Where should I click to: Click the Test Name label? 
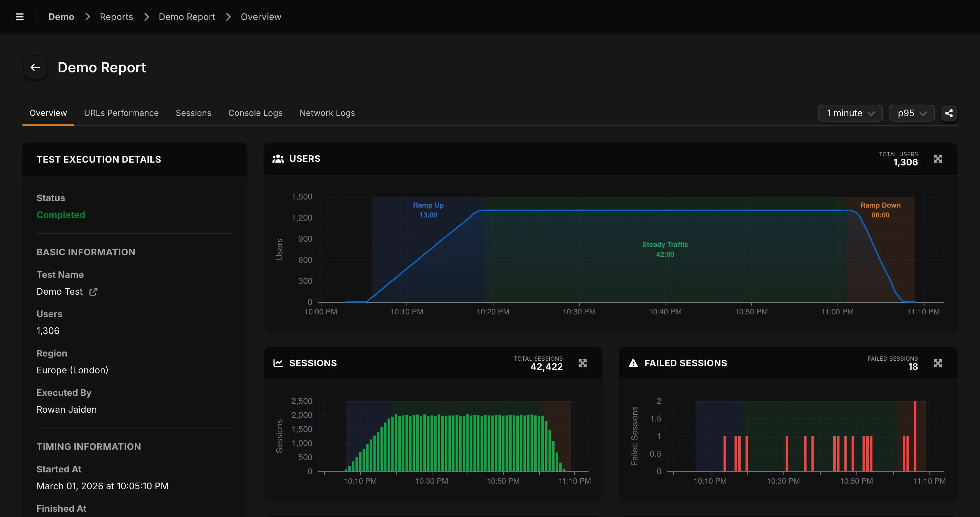[60, 275]
